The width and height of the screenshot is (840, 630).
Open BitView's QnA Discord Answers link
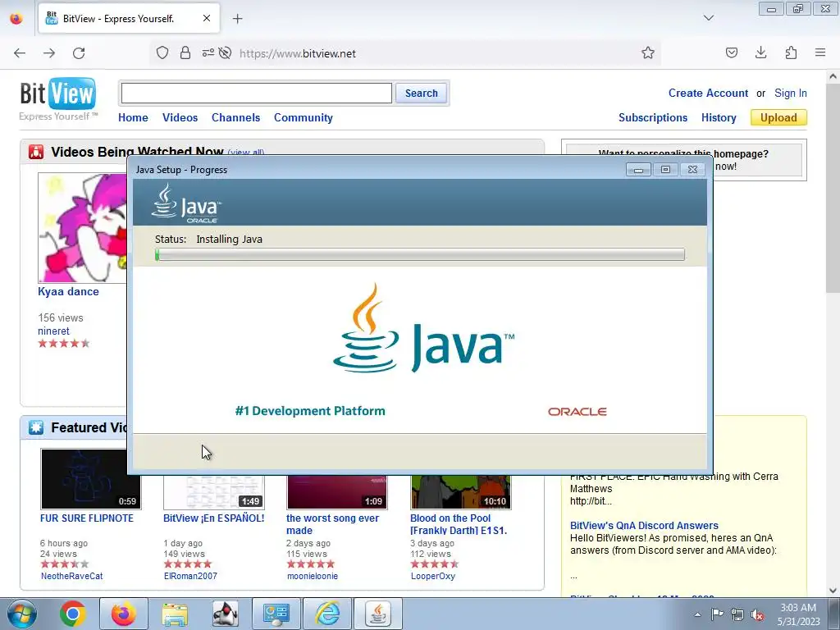click(644, 526)
